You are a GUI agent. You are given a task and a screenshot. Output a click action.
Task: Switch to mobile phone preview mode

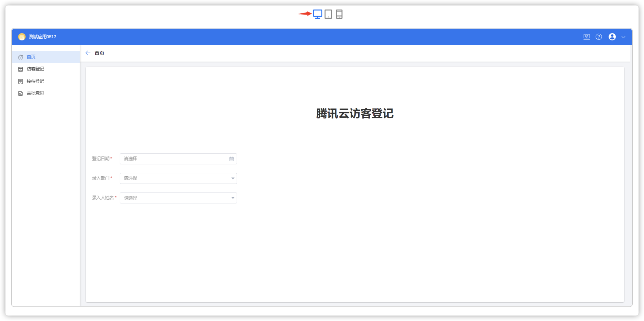pos(339,14)
